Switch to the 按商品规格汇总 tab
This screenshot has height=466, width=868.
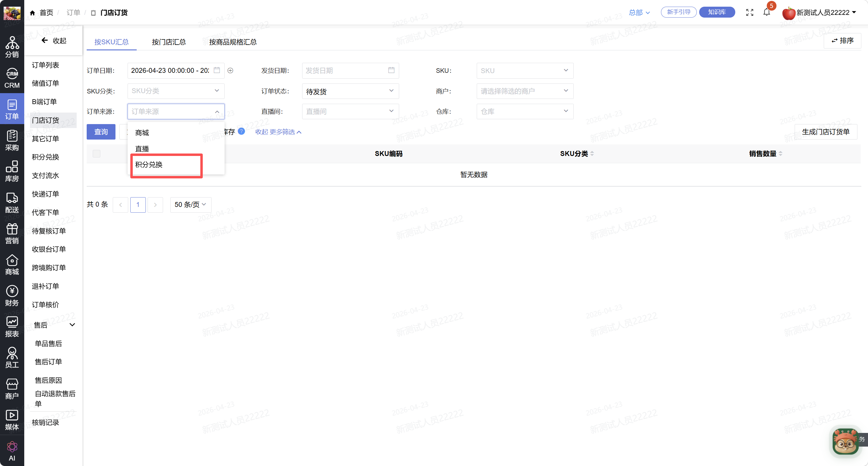pos(232,42)
